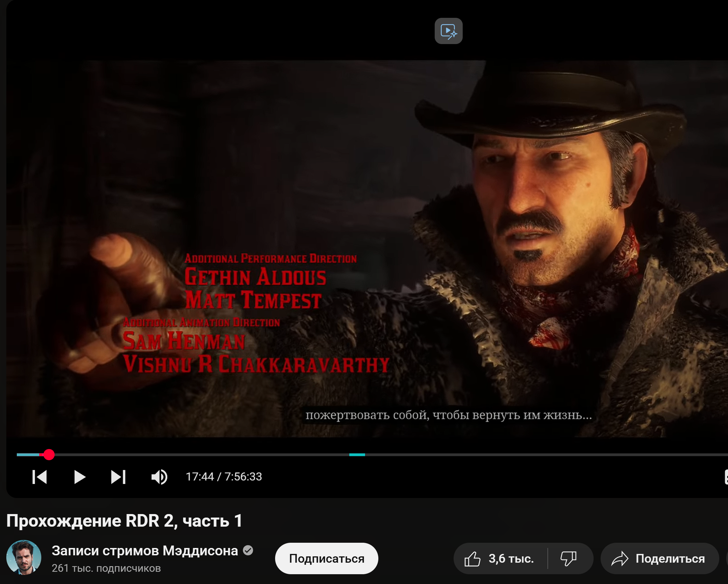Click the Russian subtitle caption text

(x=448, y=415)
